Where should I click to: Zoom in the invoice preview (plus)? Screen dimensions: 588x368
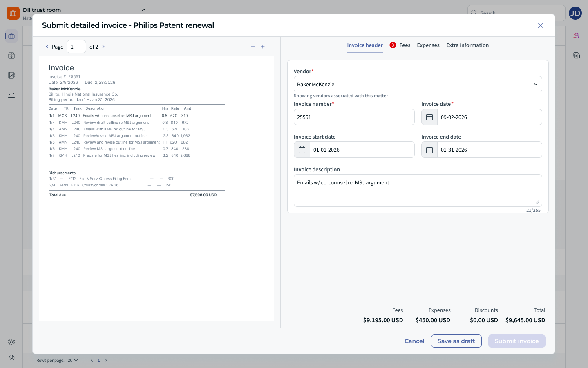[x=263, y=47]
